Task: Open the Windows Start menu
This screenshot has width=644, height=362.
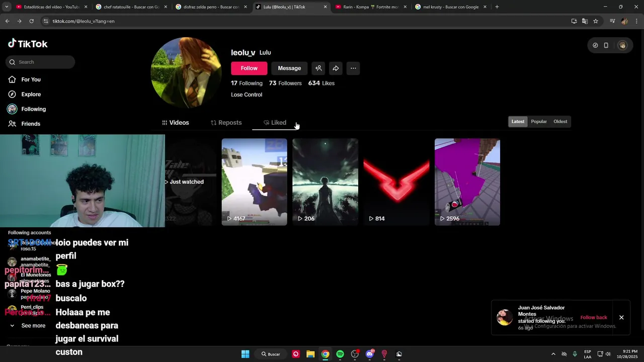Action: (245, 354)
